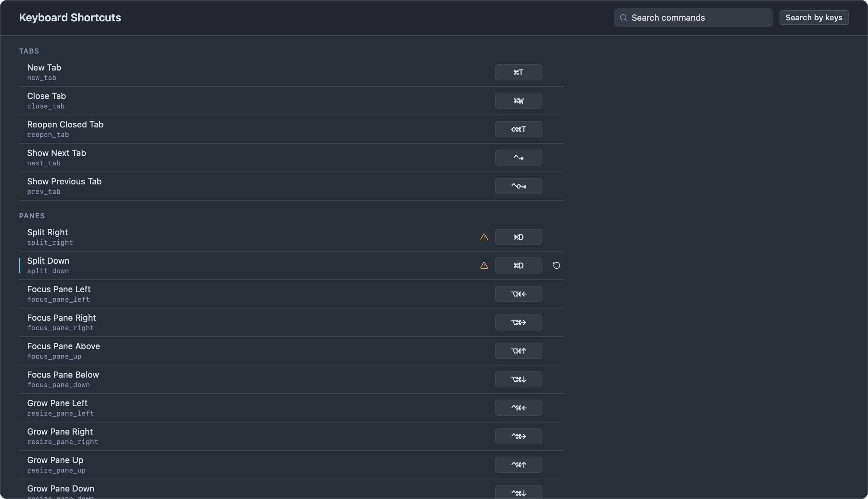The image size is (868, 499).
Task: Click the reopen_tab command id
Action: [48, 135]
